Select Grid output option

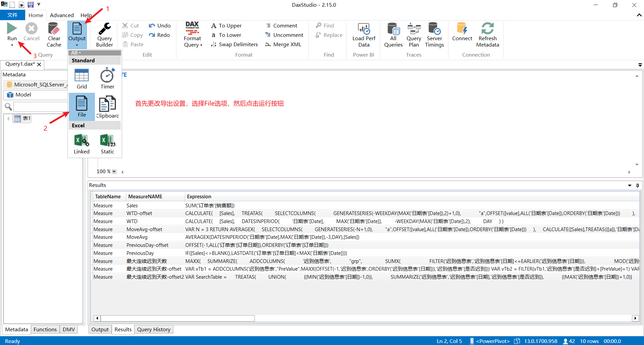point(82,79)
